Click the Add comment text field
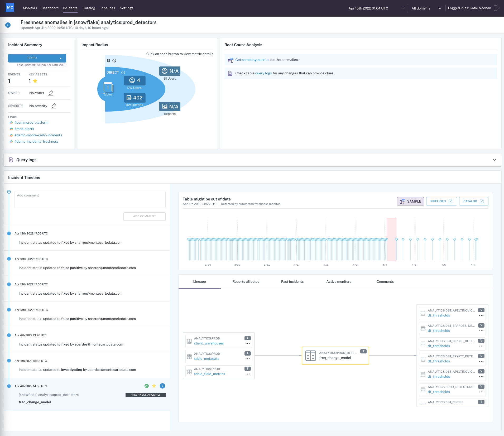This screenshot has height=436, width=504. click(x=90, y=199)
